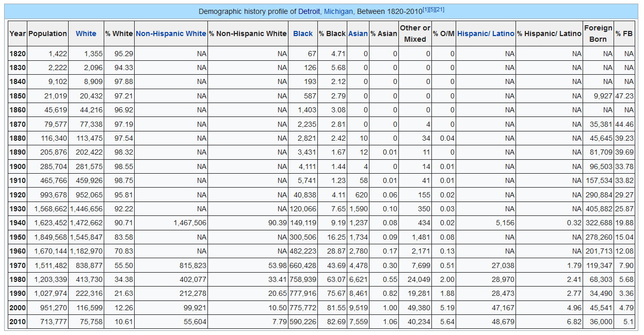Click % Asian value 1.06

(390, 322)
